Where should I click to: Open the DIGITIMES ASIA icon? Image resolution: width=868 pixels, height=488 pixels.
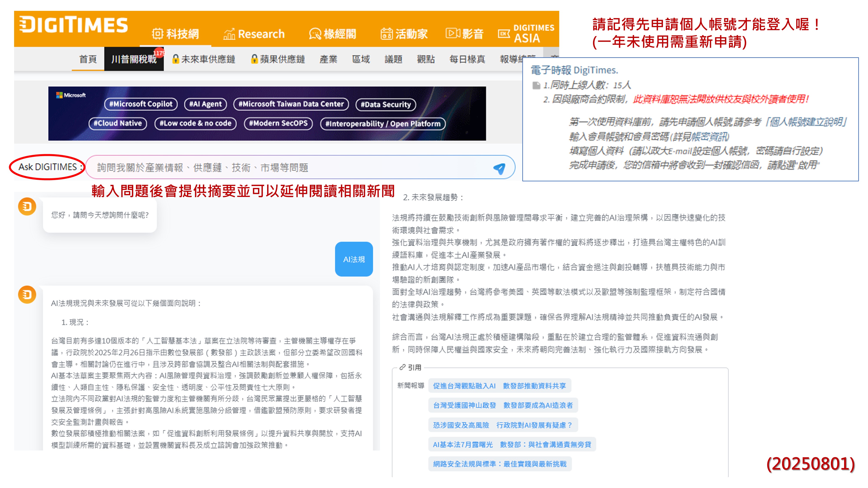point(504,34)
